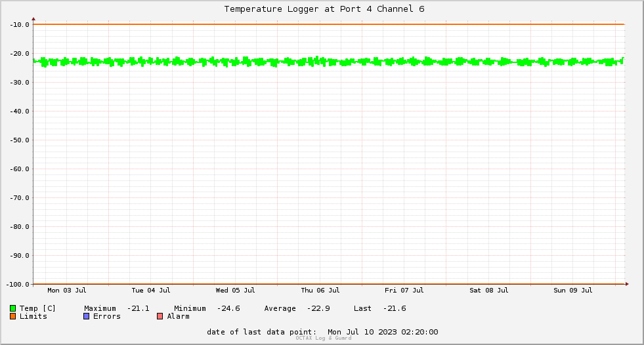Click the -70.0 y-axis label
The image size is (644, 345).
(x=20, y=197)
